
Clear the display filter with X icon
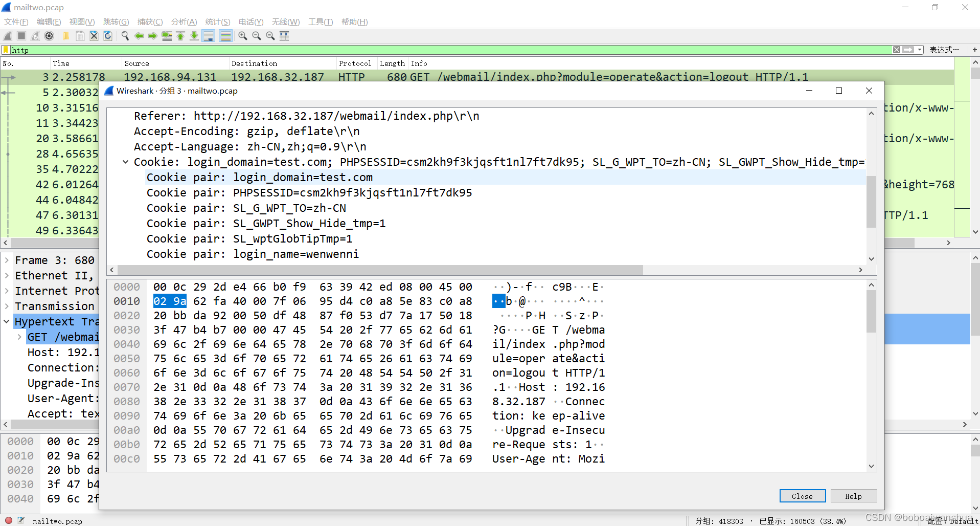point(897,50)
